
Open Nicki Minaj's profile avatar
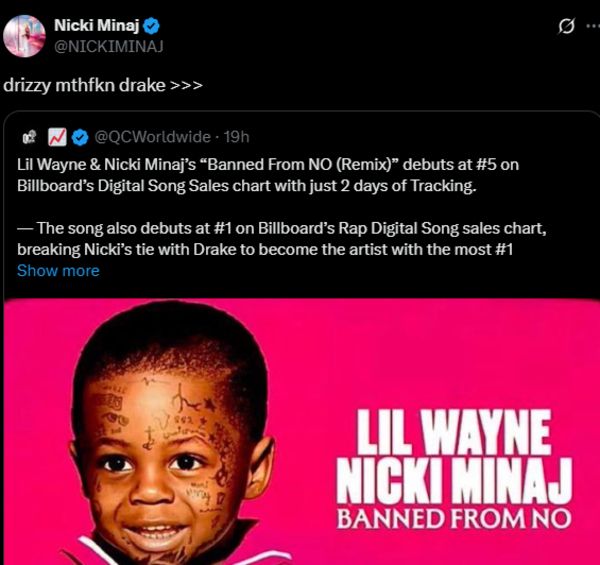coord(24,36)
